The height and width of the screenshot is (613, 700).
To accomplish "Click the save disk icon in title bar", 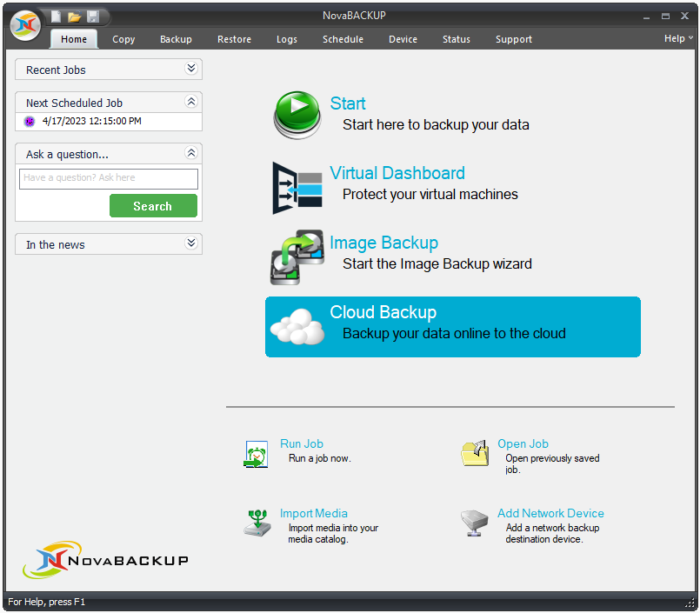I will [x=93, y=17].
